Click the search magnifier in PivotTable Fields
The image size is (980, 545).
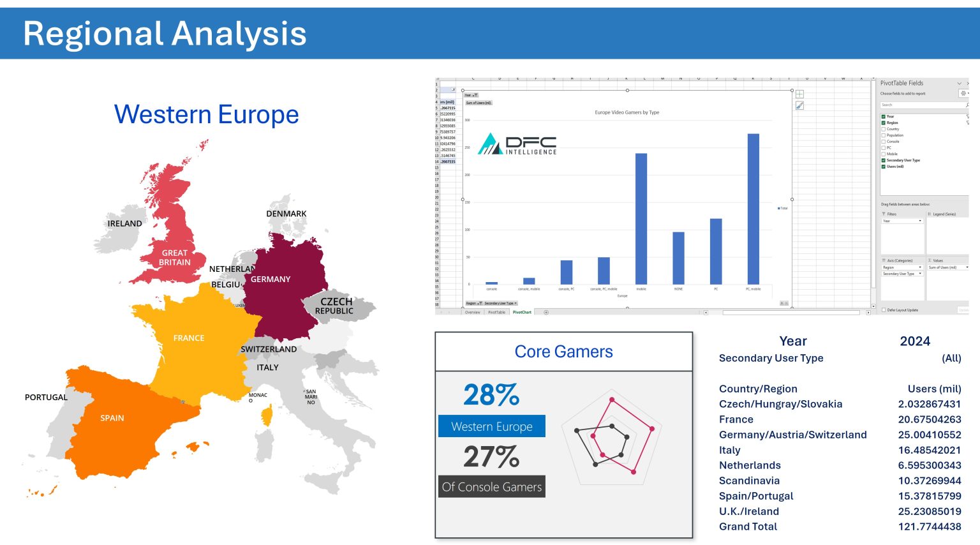click(968, 105)
